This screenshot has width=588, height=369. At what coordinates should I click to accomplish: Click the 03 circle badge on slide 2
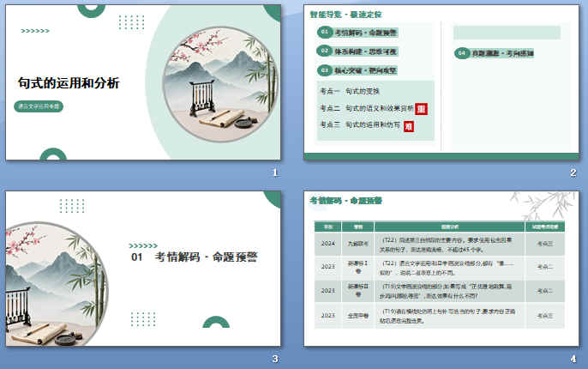coord(324,70)
